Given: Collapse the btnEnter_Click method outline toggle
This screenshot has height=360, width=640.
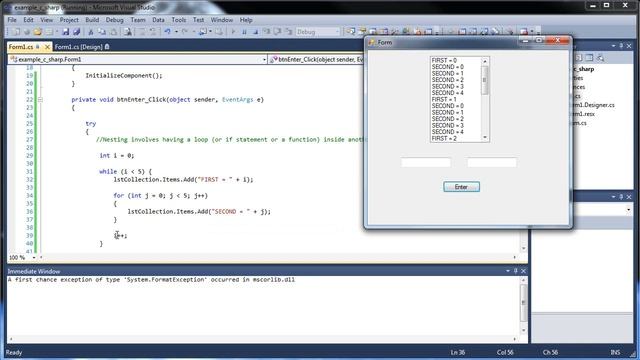Looking at the screenshot, I should [40, 100].
